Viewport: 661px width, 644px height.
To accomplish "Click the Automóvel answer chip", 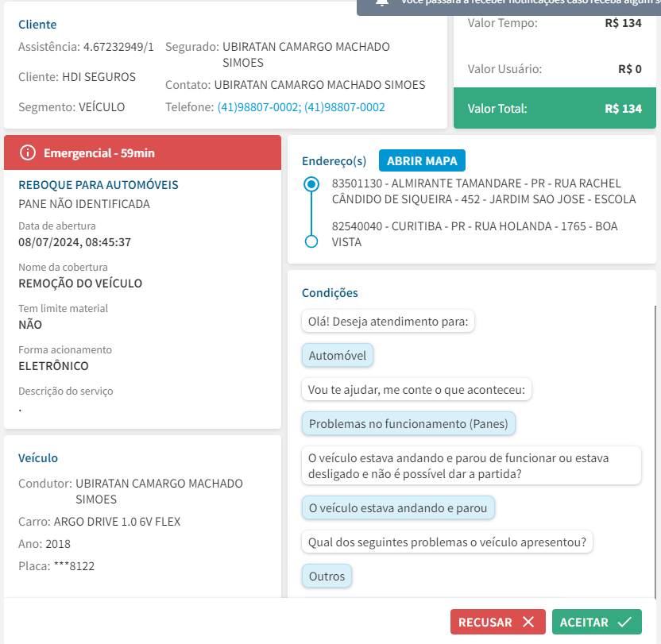I will pos(337,355).
